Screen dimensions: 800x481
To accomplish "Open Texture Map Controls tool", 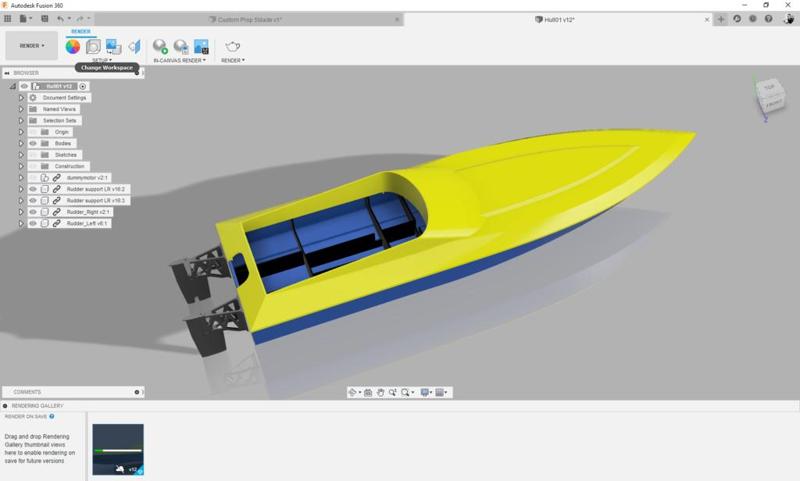I will pyautogui.click(x=134, y=46).
